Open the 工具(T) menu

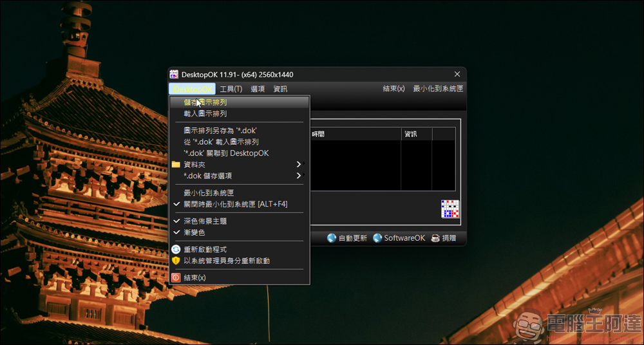point(231,89)
